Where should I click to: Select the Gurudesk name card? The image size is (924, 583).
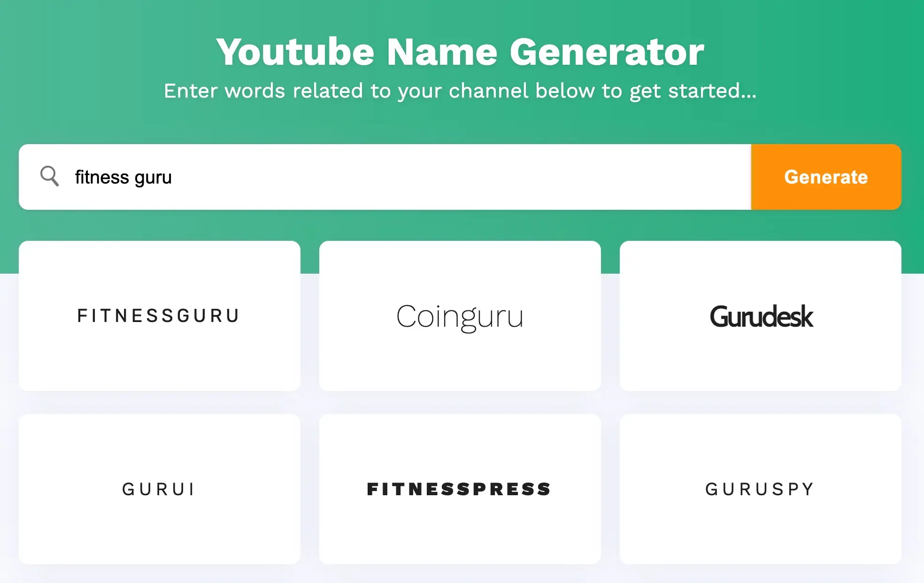click(x=761, y=315)
